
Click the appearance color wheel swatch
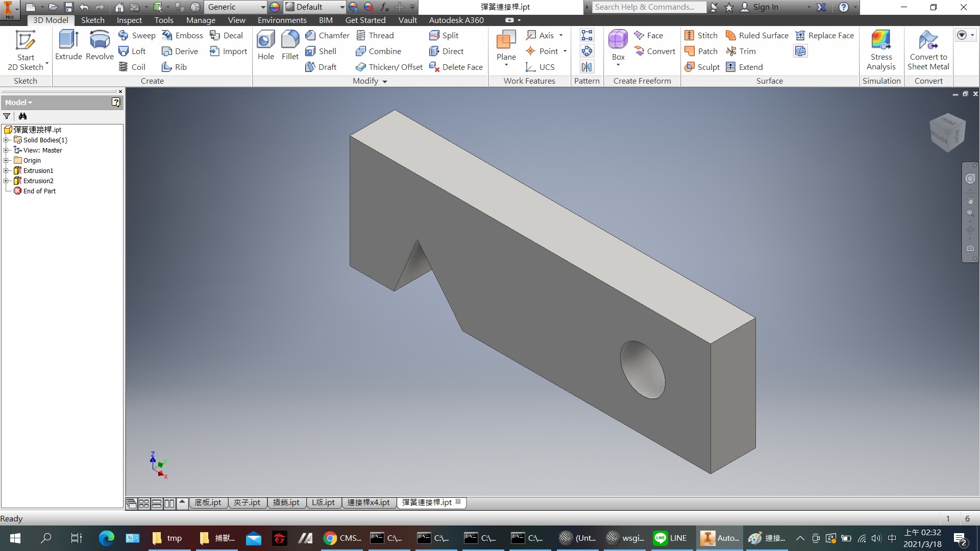pos(275,7)
